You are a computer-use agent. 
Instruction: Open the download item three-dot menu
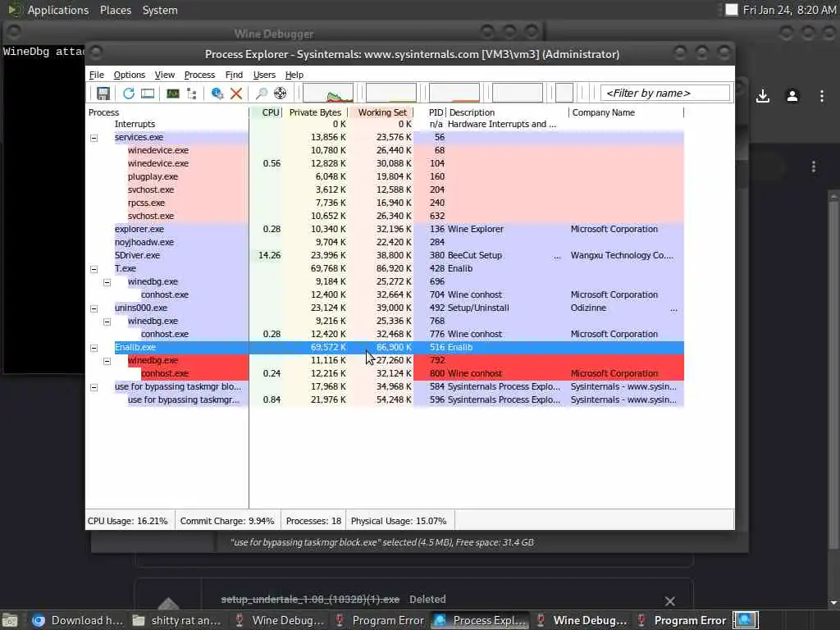pos(813,167)
